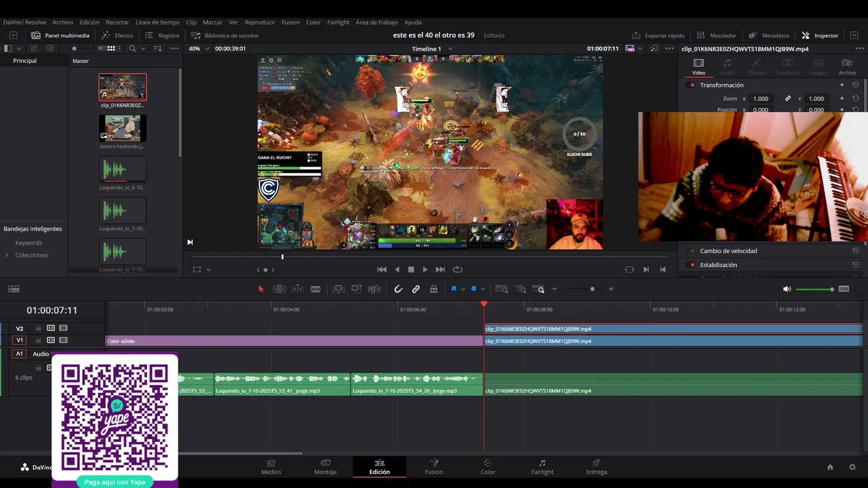Click the Exportar rápido button
The height and width of the screenshot is (488, 868).
pos(658,35)
